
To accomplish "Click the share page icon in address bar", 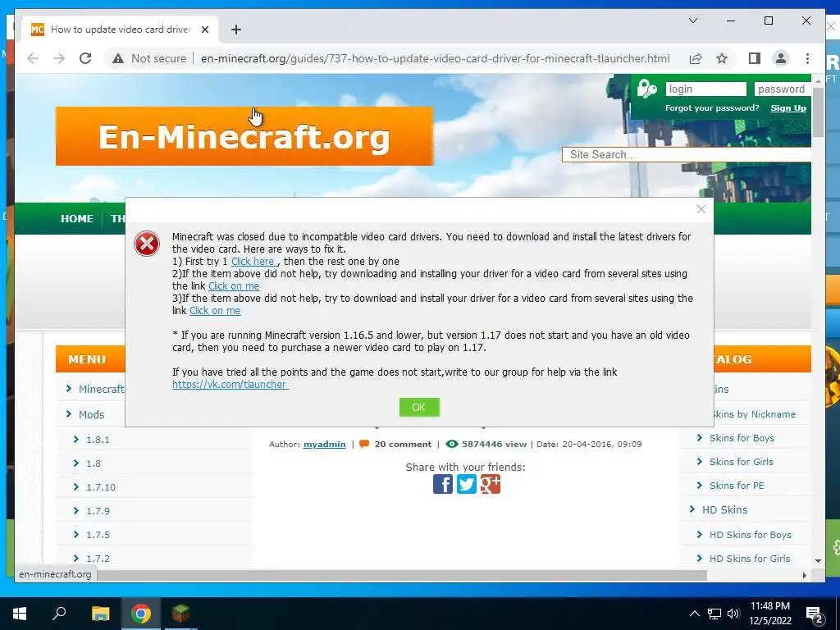I will point(696,58).
